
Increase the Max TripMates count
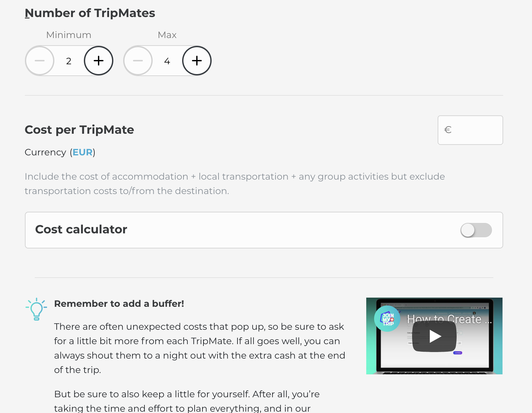pos(197,61)
